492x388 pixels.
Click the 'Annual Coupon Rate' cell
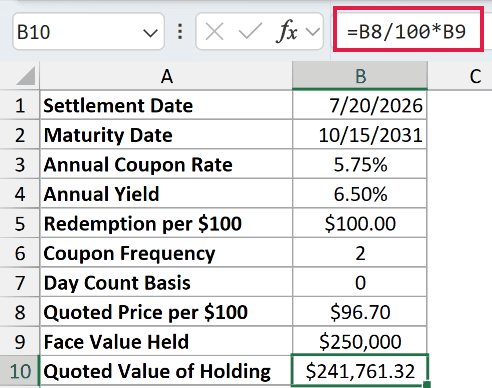tap(166, 164)
